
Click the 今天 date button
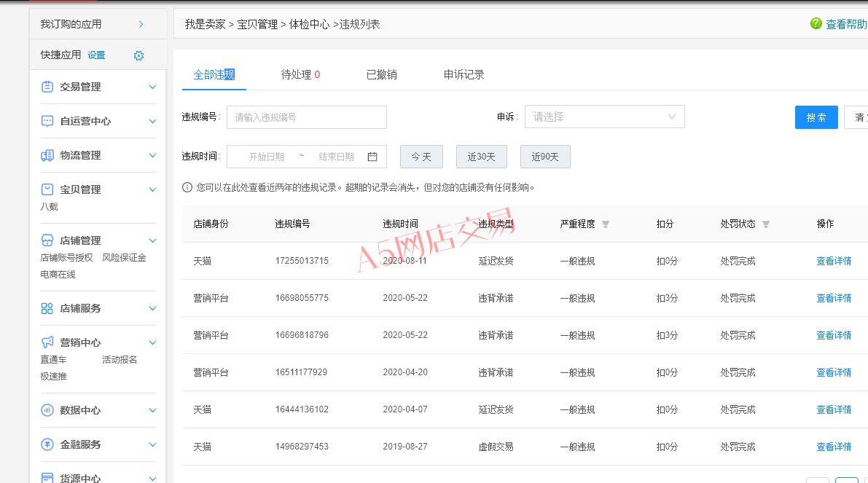(421, 157)
